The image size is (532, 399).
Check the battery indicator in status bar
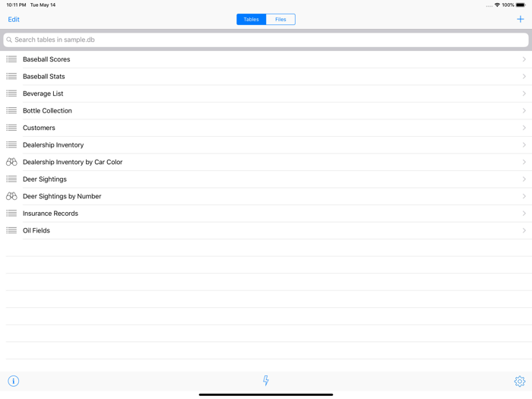(x=521, y=5)
